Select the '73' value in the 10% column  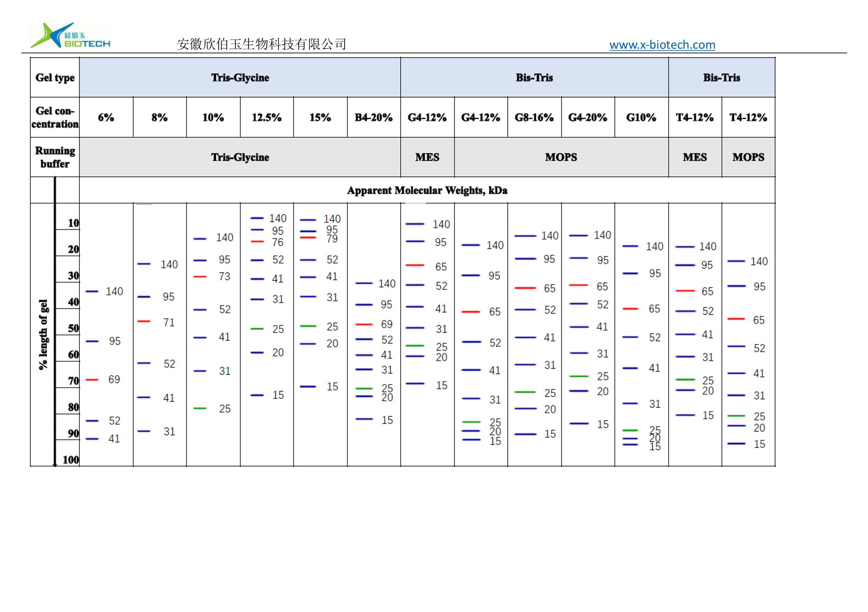(x=224, y=276)
